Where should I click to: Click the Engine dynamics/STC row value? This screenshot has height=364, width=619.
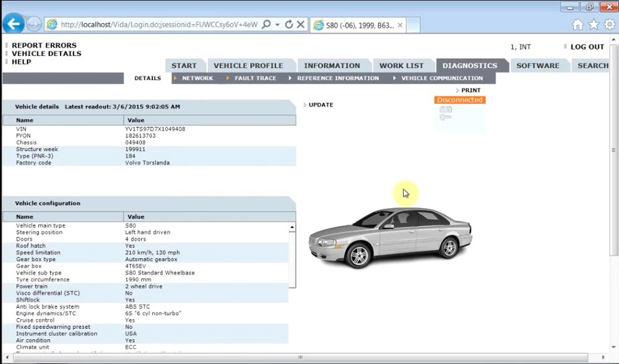tap(153, 313)
